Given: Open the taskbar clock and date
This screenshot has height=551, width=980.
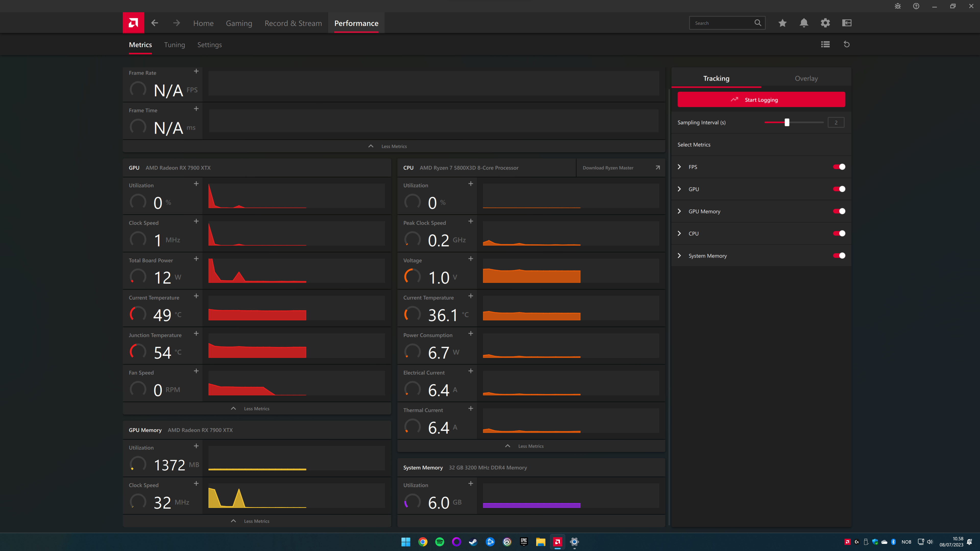Looking at the screenshot, I should tap(951, 542).
